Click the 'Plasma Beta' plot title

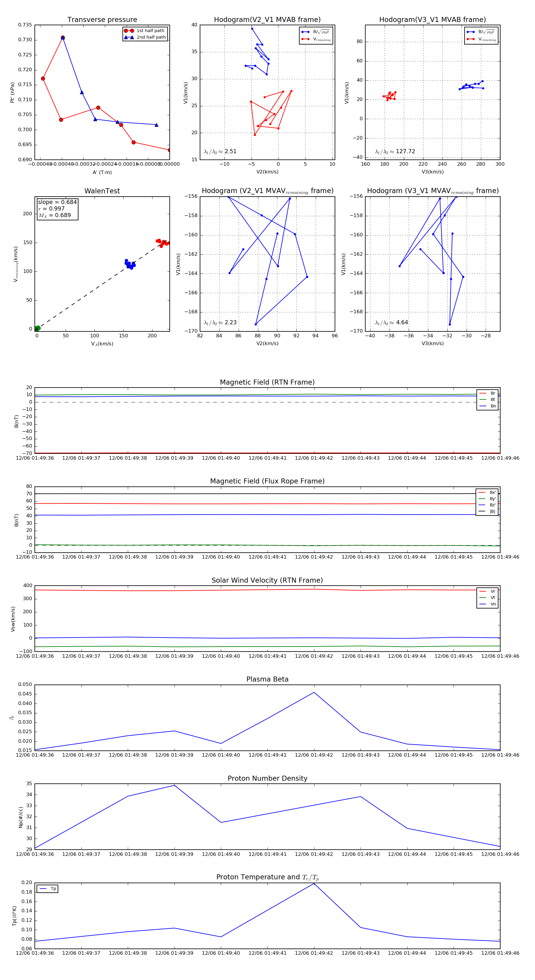[267, 679]
